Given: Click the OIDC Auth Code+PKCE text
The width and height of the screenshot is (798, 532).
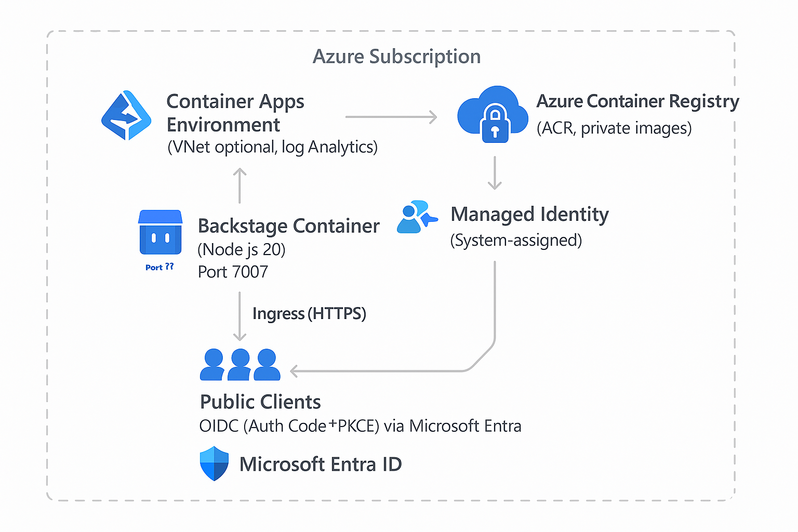Looking at the screenshot, I should point(360,425).
